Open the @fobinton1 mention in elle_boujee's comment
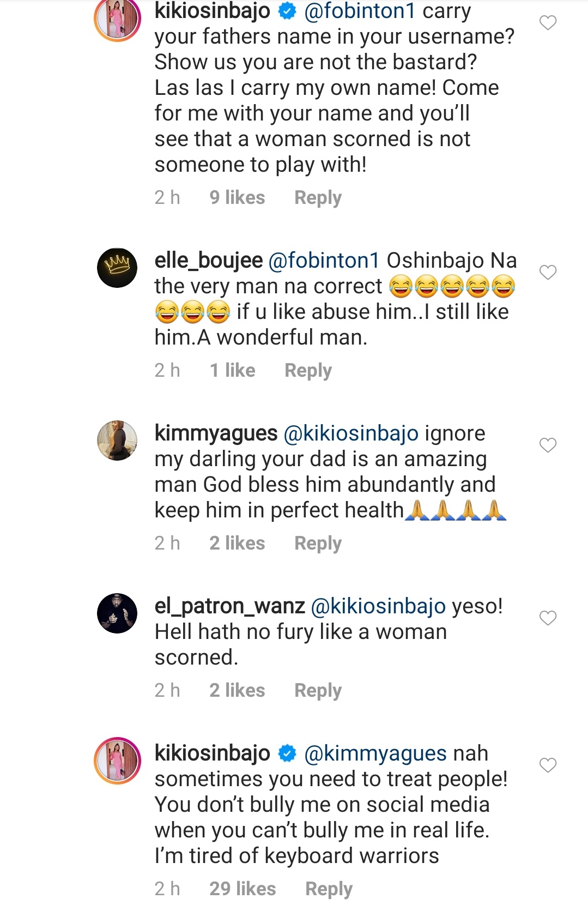The width and height of the screenshot is (588, 923). click(x=324, y=261)
